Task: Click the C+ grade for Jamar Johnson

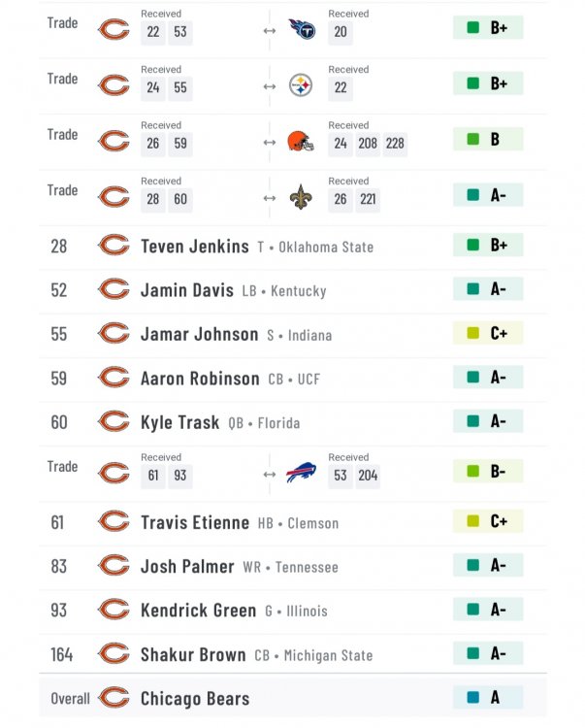Action: (x=488, y=333)
